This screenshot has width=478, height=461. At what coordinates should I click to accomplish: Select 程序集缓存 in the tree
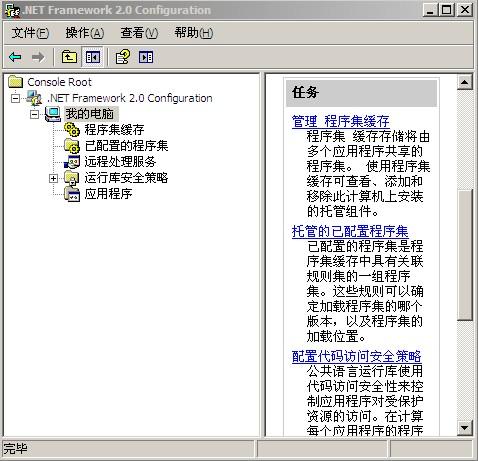tap(114, 130)
